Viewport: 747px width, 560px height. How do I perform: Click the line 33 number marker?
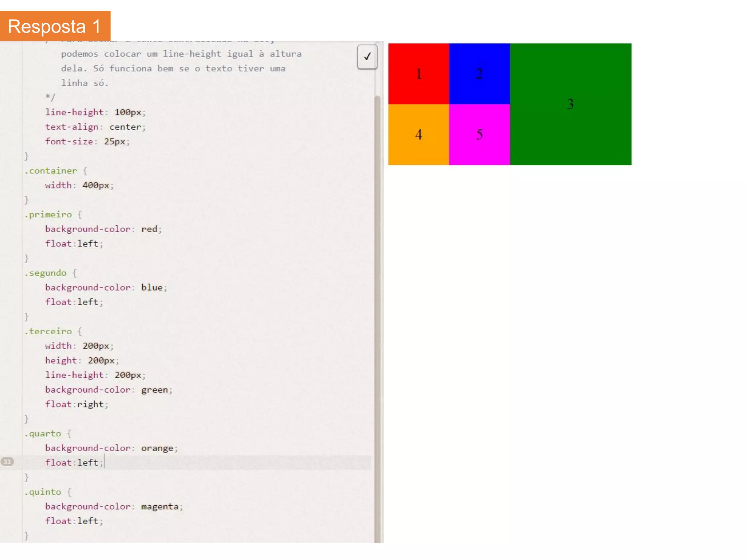tap(7, 462)
